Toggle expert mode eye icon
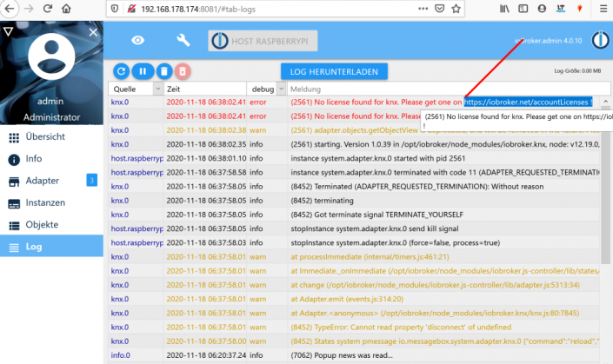 click(x=137, y=41)
